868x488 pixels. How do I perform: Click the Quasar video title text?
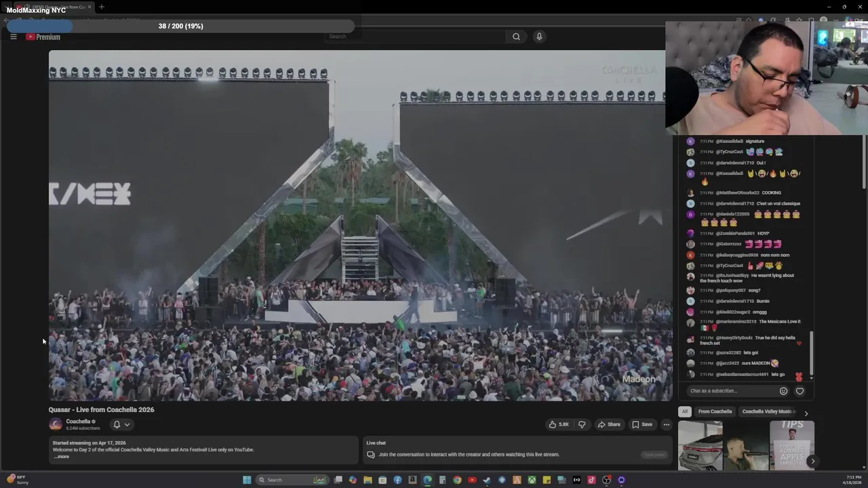click(101, 409)
